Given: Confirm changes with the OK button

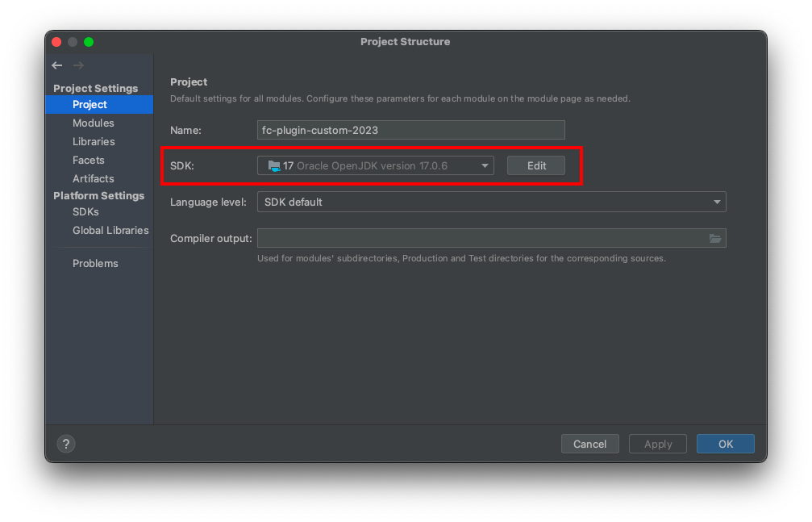Looking at the screenshot, I should point(724,444).
